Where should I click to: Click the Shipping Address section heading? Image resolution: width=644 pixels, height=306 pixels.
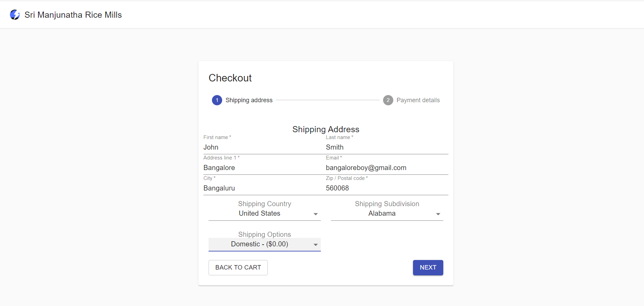(326, 129)
